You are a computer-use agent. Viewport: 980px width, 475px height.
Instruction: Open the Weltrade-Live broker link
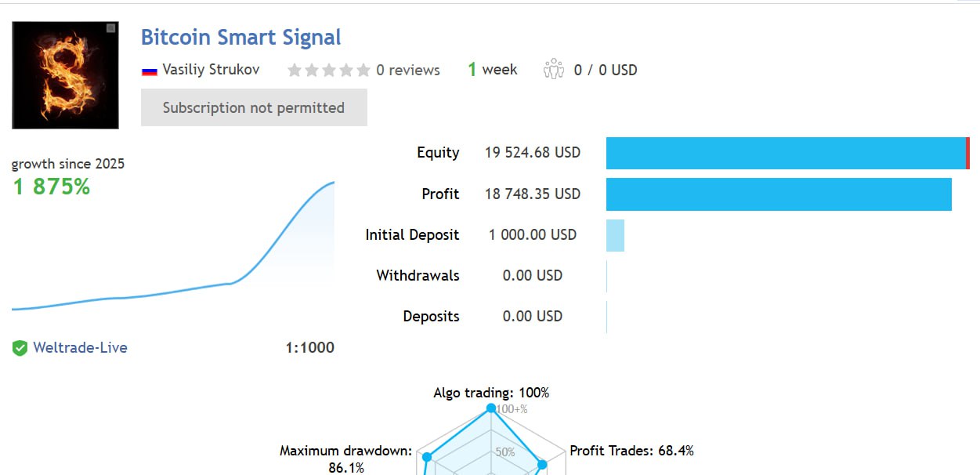80,348
